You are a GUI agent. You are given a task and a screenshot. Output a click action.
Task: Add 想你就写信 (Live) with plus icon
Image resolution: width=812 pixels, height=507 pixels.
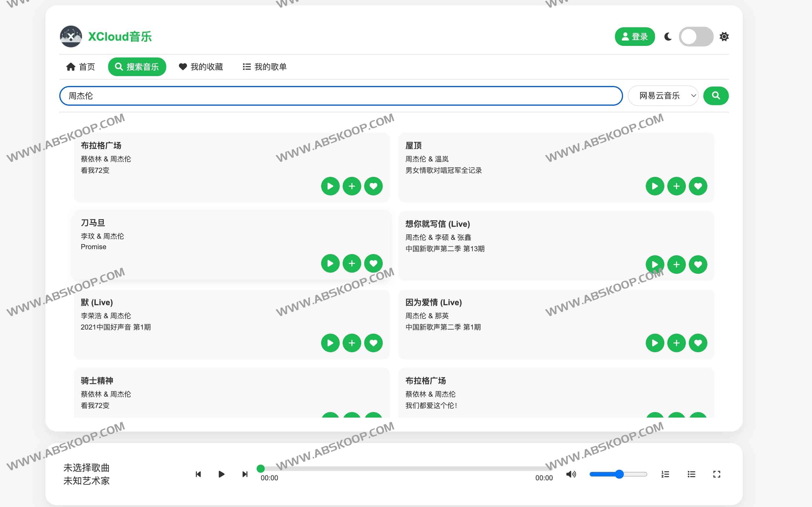pyautogui.click(x=677, y=265)
